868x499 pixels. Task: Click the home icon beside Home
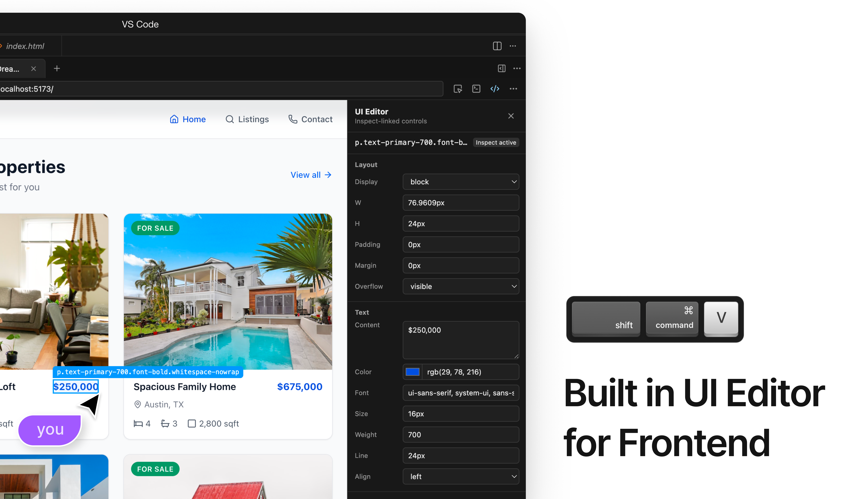coord(174,119)
